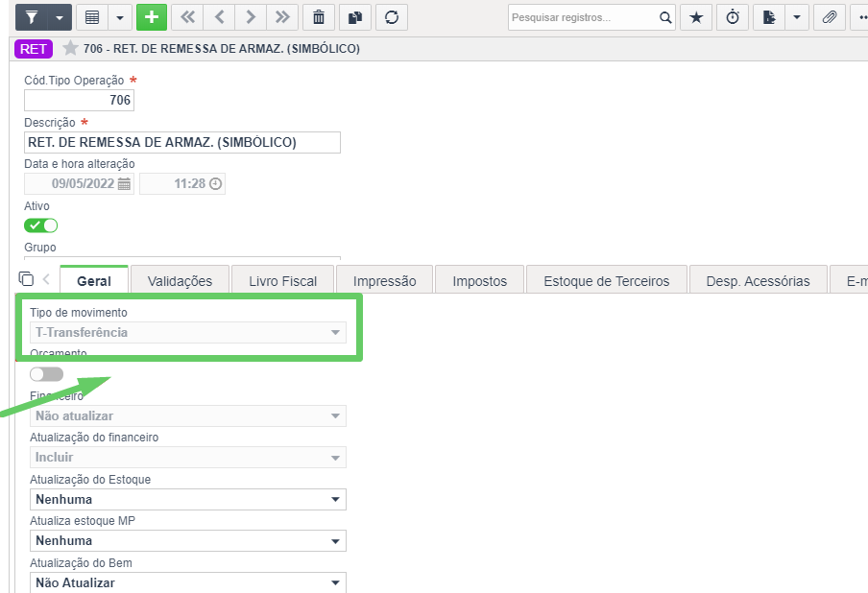
Task: Click the tab list copy icon
Action: 26,278
